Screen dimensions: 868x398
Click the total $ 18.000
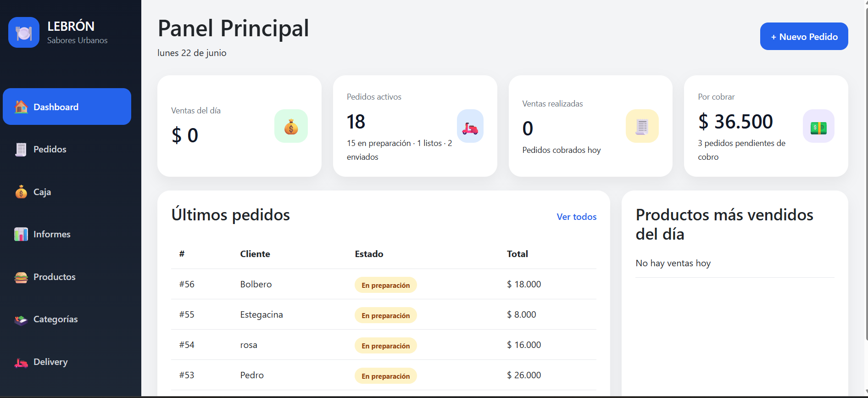point(524,284)
